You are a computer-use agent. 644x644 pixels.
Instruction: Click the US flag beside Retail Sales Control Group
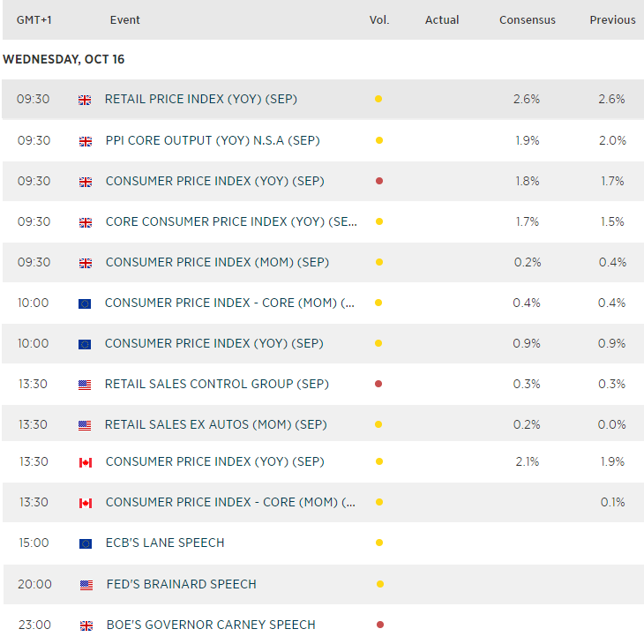(x=85, y=385)
